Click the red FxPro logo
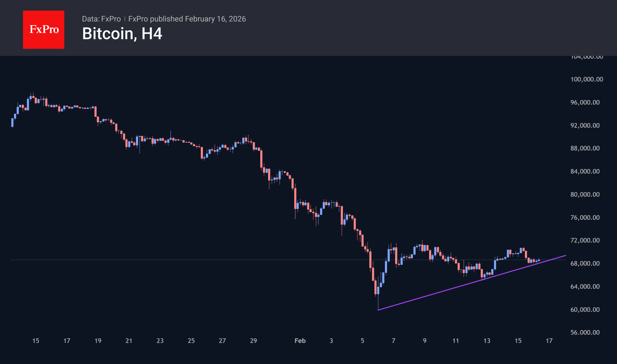The image size is (617, 364). (x=44, y=29)
